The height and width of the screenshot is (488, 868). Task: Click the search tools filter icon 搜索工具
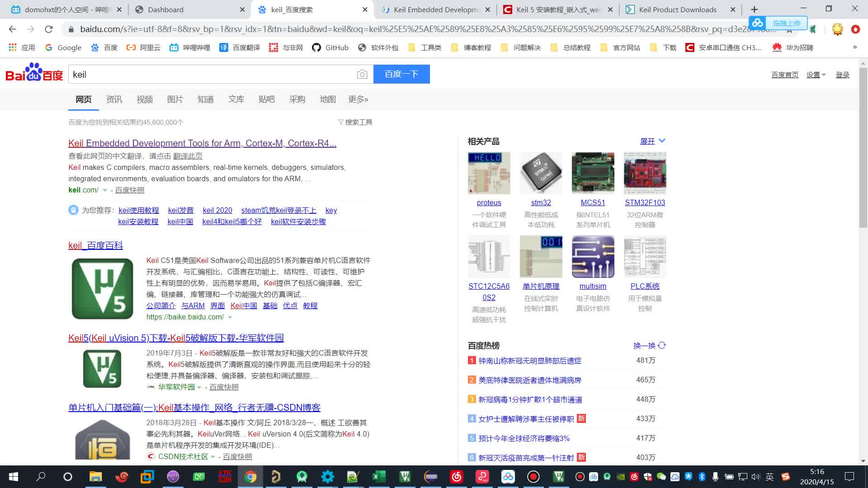[355, 122]
